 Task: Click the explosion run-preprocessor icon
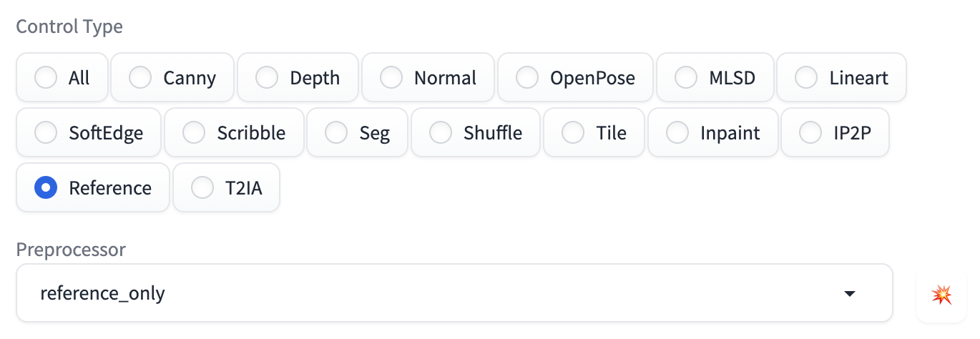point(941,294)
